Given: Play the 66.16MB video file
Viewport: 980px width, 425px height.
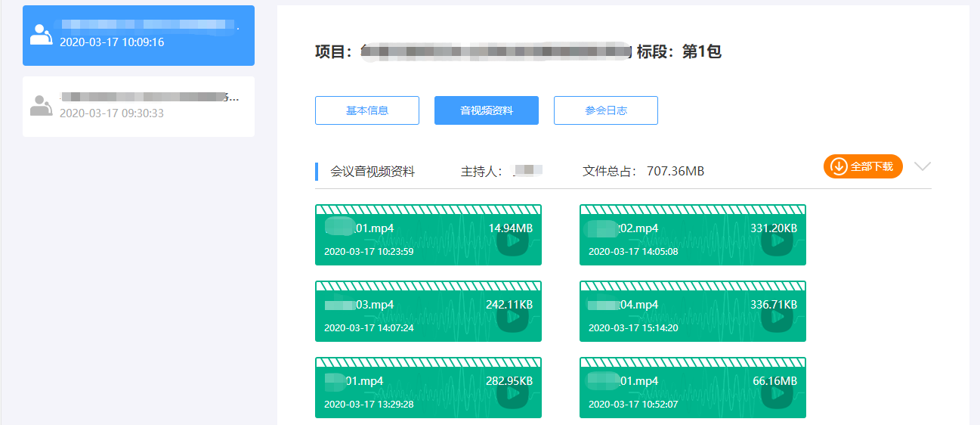Looking at the screenshot, I should [778, 394].
